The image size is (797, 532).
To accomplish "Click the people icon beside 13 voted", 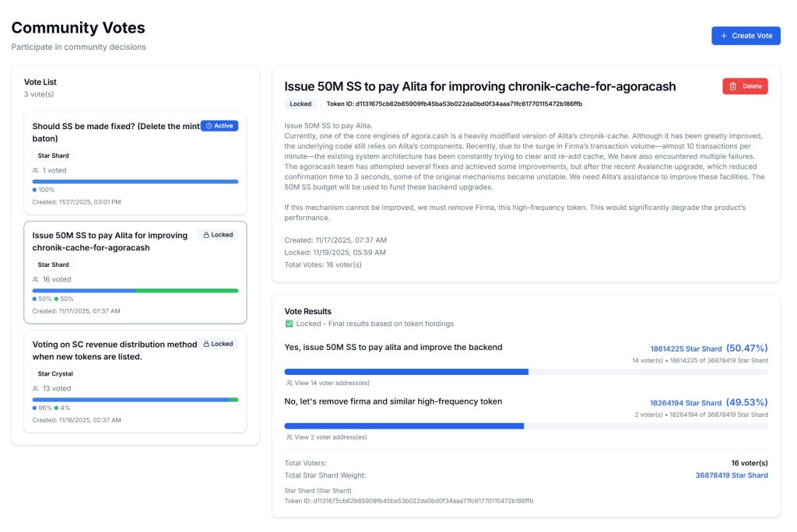I will [x=36, y=388].
